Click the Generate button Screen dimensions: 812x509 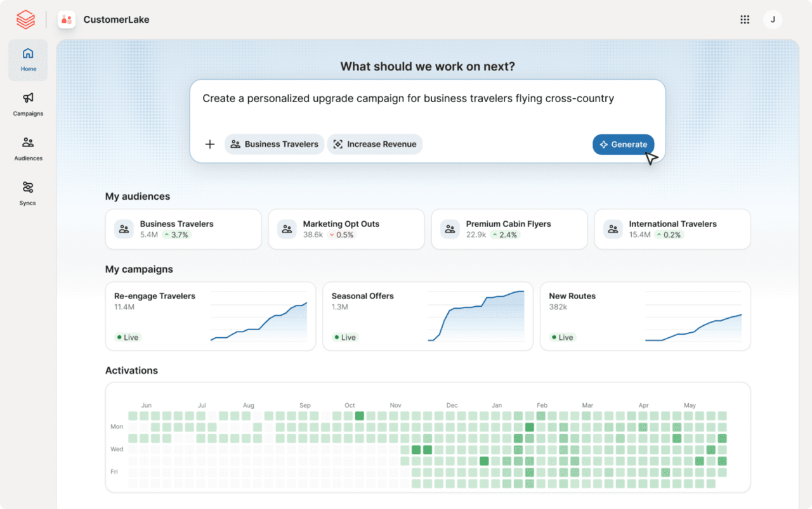pyautogui.click(x=624, y=145)
